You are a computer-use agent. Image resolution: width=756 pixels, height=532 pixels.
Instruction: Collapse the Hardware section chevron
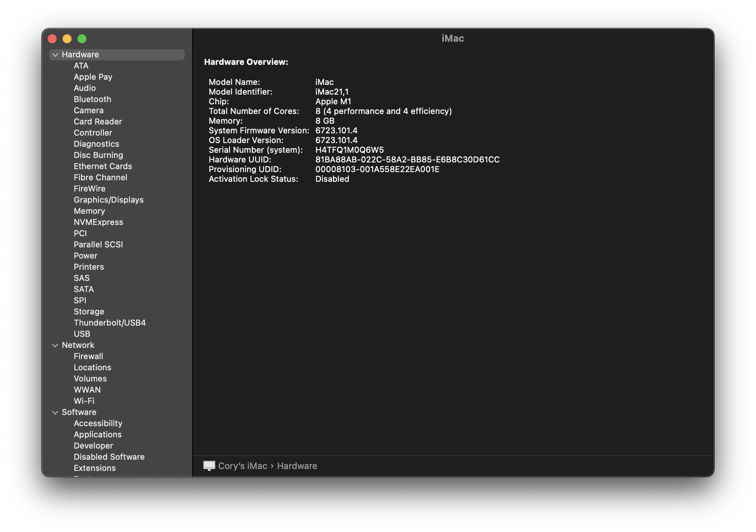55,55
